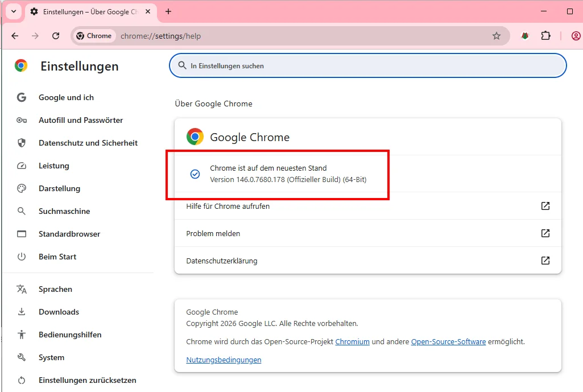583x392 pixels.
Task: Click the key icon for passwords
Action: point(22,120)
